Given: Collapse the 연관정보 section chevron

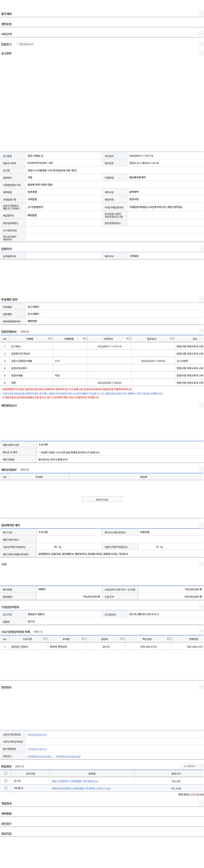Looking at the screenshot, I should 201,687.
